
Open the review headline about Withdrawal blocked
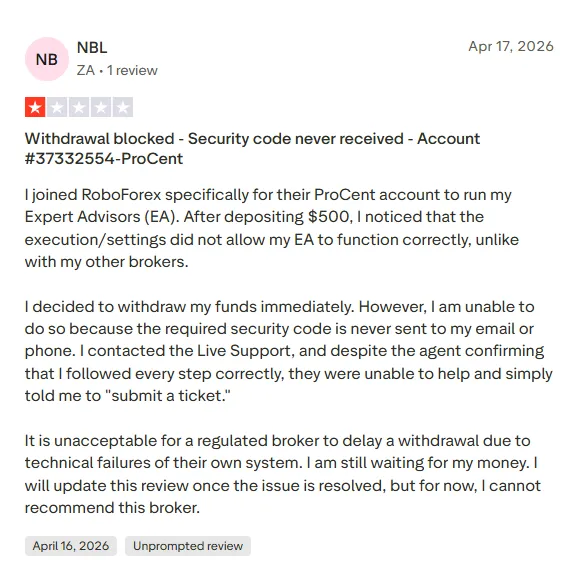click(252, 149)
